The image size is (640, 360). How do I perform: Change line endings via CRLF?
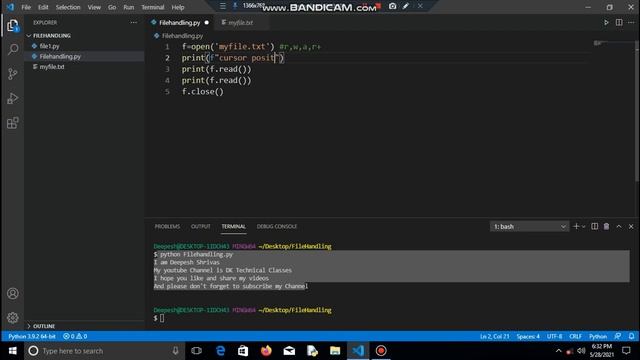tap(576, 336)
